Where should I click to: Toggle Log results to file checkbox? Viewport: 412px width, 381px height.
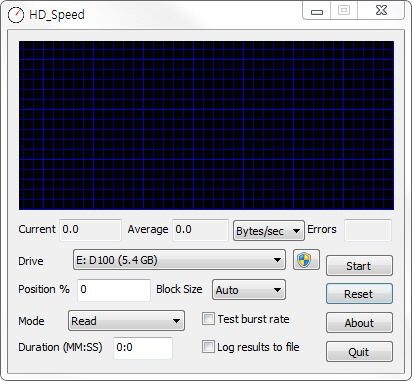click(x=208, y=347)
